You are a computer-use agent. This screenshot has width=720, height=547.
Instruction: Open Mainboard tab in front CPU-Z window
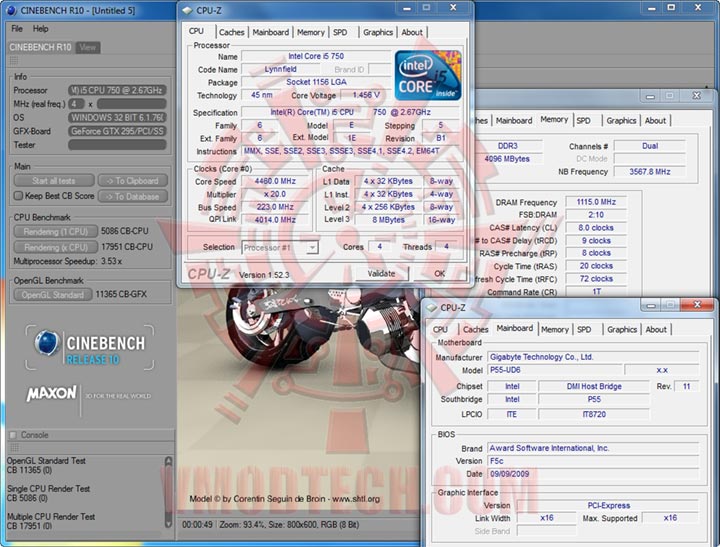pyautogui.click(x=270, y=32)
